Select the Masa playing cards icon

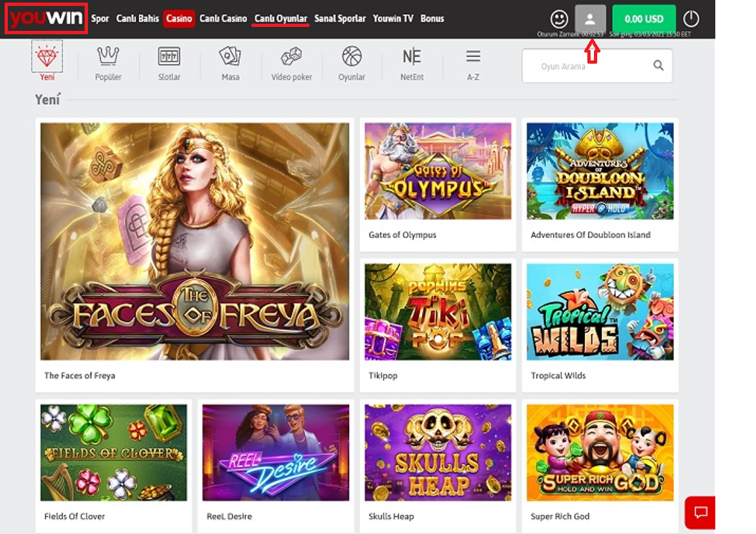pos(230,56)
